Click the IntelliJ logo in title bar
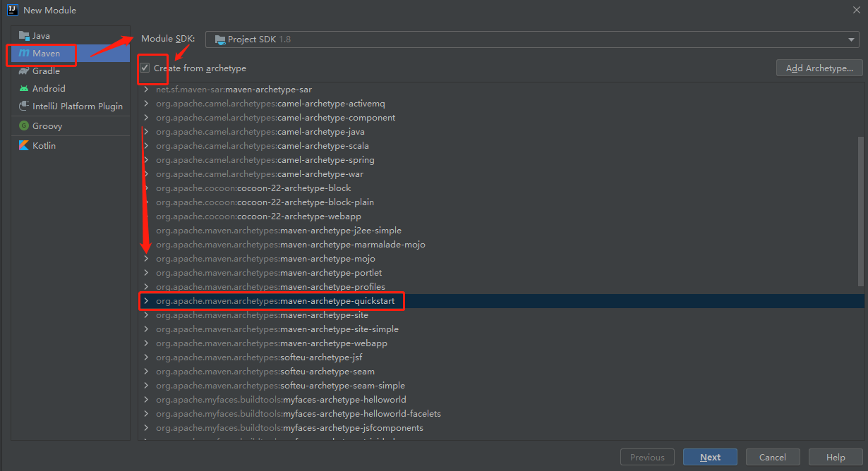 (11, 10)
